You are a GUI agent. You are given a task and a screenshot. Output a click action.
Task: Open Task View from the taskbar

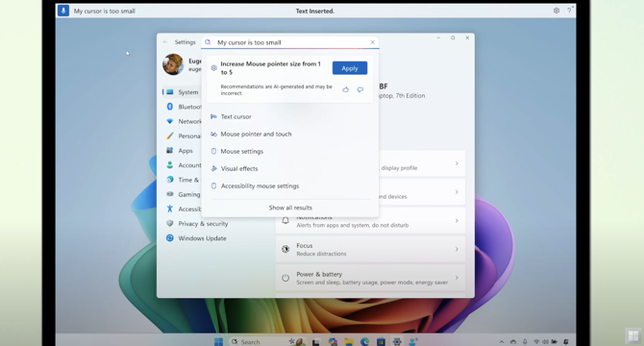pyautogui.click(x=316, y=341)
